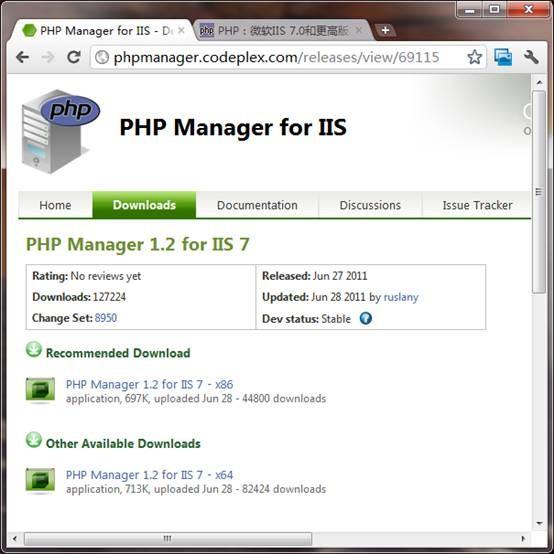Go back using browser back arrow

23,57
